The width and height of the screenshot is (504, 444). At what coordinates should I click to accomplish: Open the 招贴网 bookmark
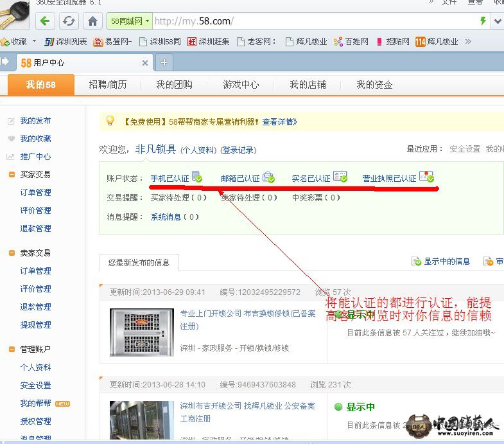[393, 42]
